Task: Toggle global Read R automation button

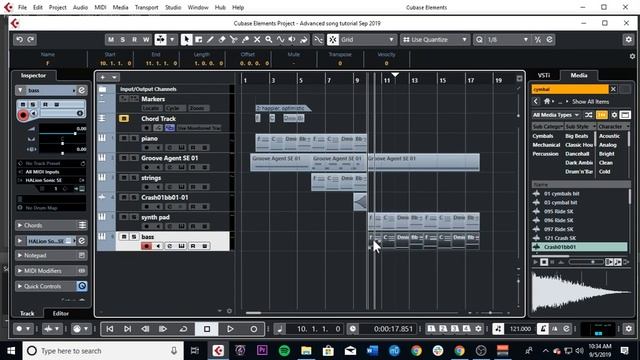Action: [x=134, y=40]
